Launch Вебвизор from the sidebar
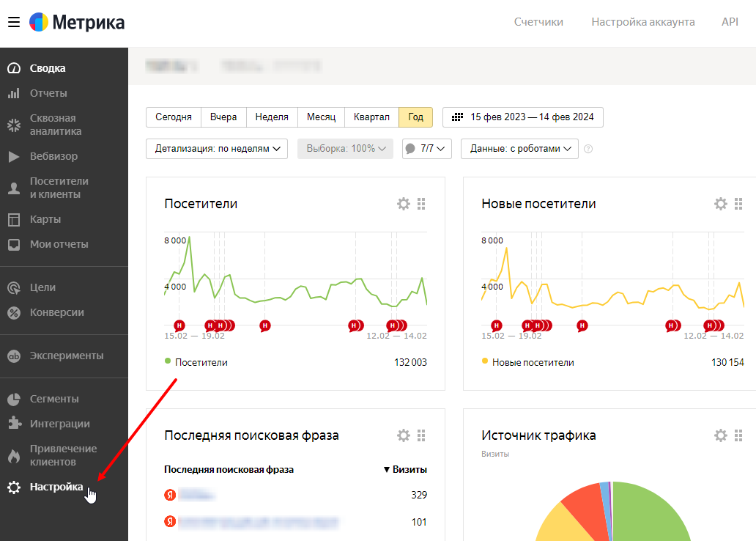Image resolution: width=756 pixels, height=541 pixels. point(53,156)
